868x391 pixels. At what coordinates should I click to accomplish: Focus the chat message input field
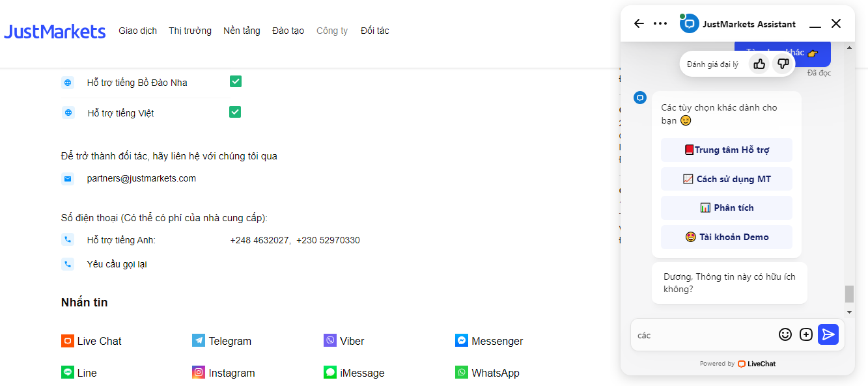[705, 335]
